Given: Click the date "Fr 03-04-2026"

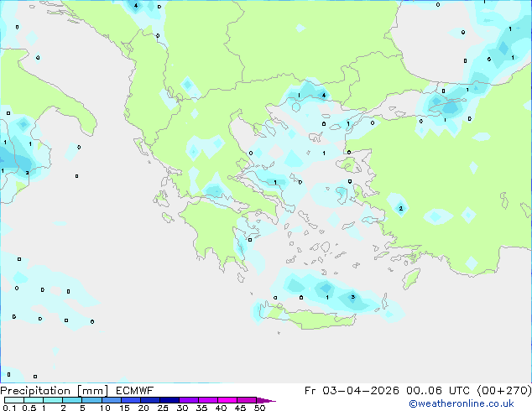Looking at the screenshot, I should click(x=352, y=391).
